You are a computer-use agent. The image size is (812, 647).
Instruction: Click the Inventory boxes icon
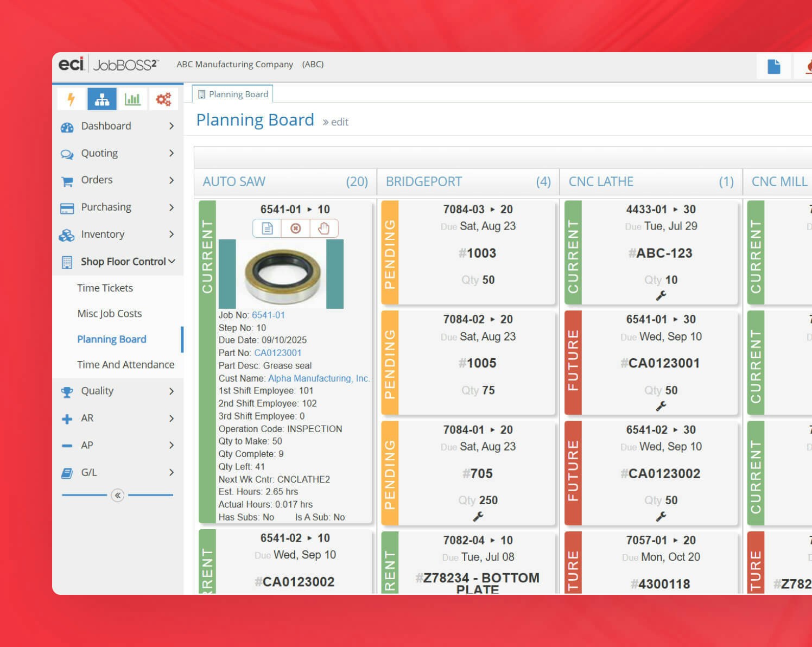66,236
